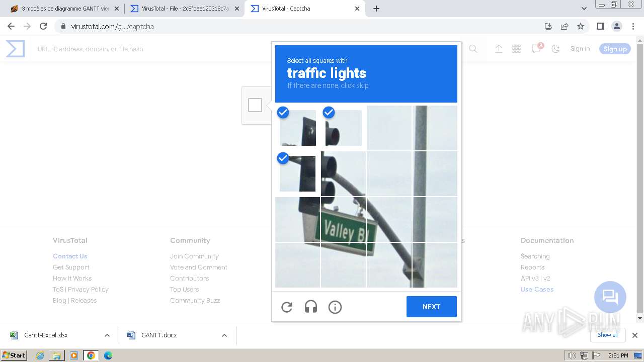The image size is (644, 362).
Task: Deselect the checked tile in second row
Action: 297,173
